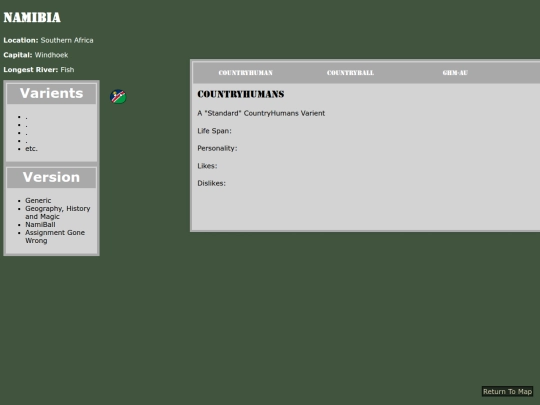540x405 pixels.
Task: Click the Personality label
Action: (217, 148)
